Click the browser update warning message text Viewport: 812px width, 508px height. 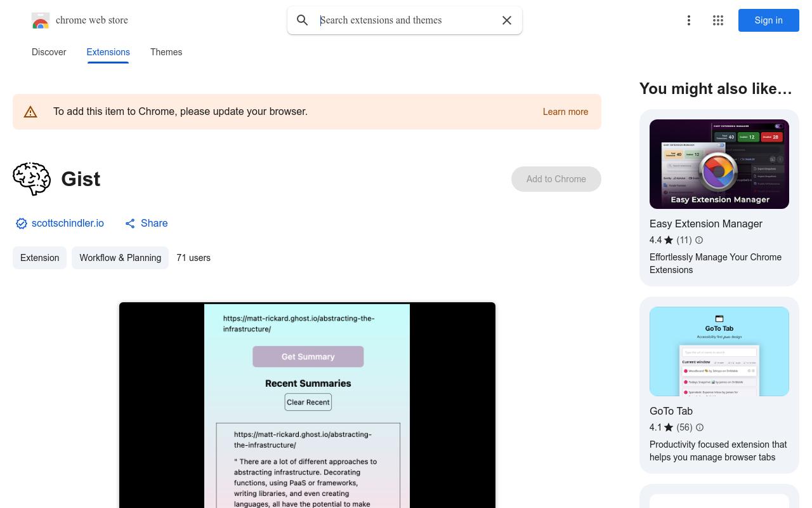(x=180, y=112)
